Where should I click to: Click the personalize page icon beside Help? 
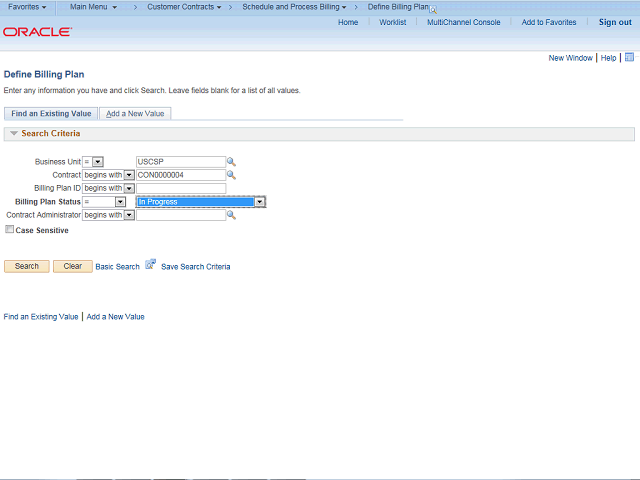click(629, 57)
